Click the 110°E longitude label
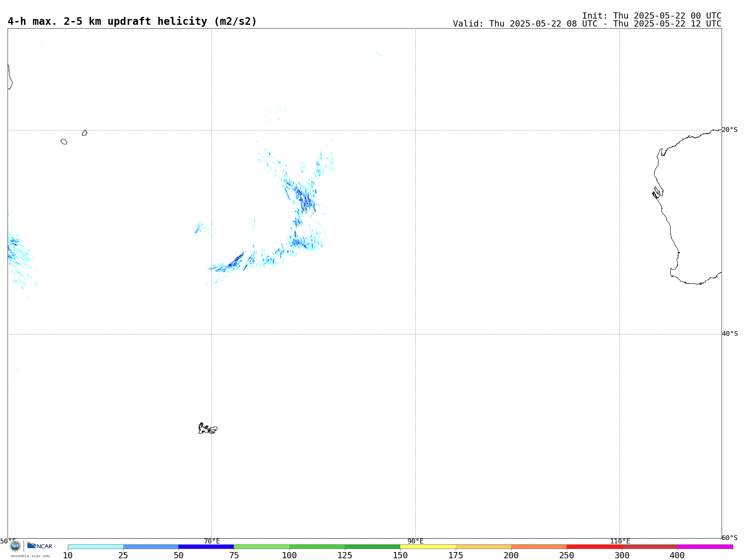 click(x=620, y=541)
